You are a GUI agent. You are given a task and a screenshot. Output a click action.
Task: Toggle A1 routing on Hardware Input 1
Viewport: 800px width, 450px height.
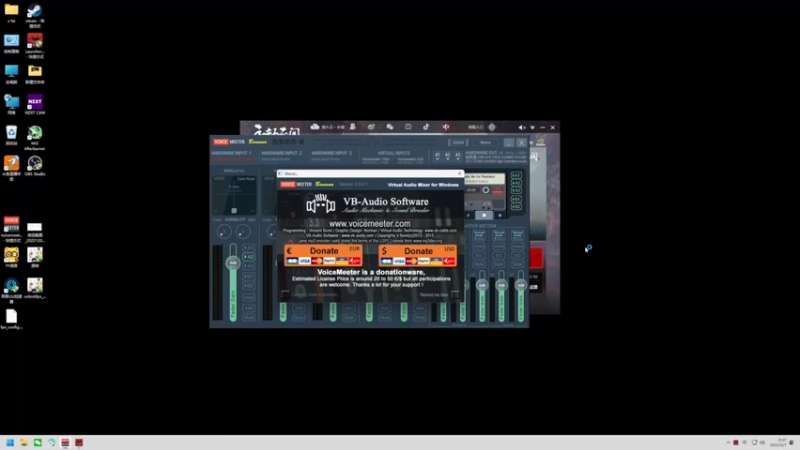coord(249,248)
